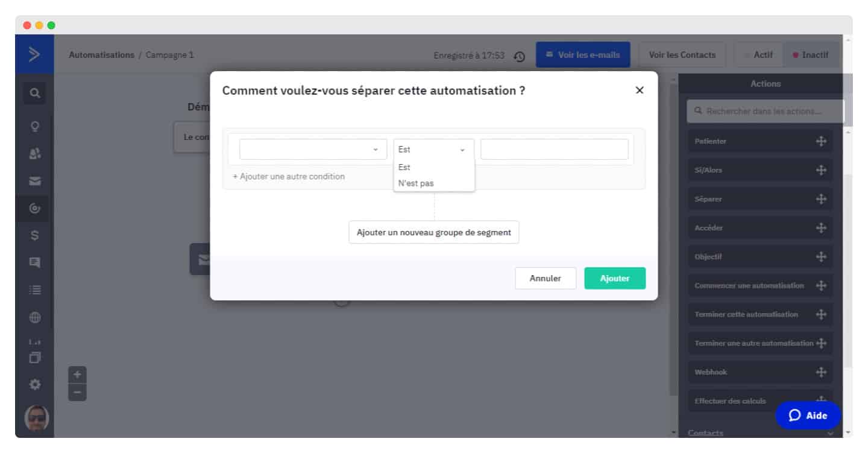This screenshot has width=868, height=453.
Task: Set automation status to Inactif
Action: 811,55
